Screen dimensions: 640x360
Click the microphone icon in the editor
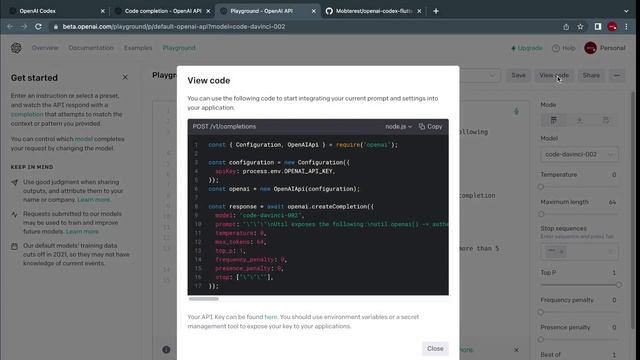(x=516, y=111)
